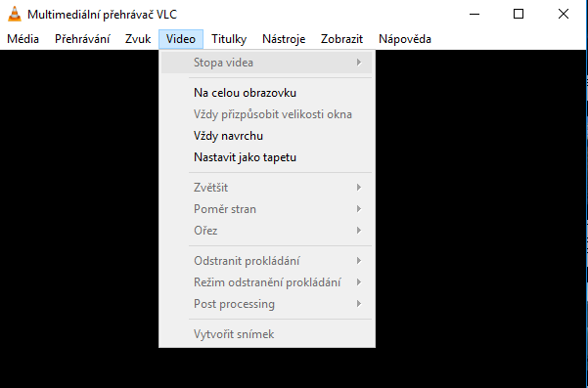Open the Zvuk menu

(138, 39)
